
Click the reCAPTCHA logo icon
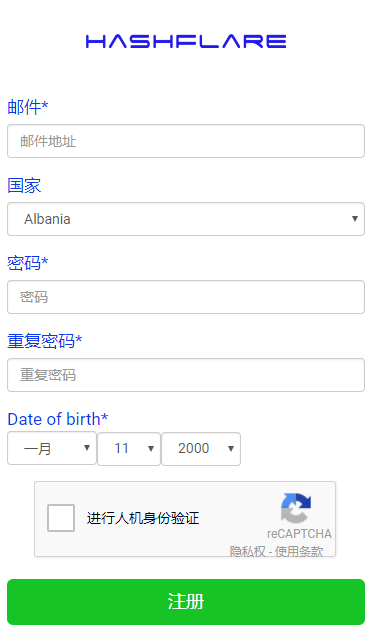coord(296,507)
